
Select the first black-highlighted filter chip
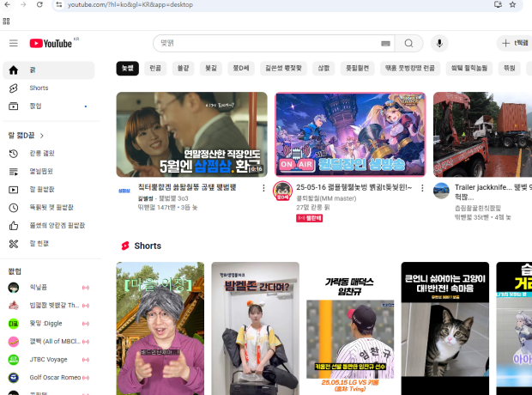tap(127, 67)
